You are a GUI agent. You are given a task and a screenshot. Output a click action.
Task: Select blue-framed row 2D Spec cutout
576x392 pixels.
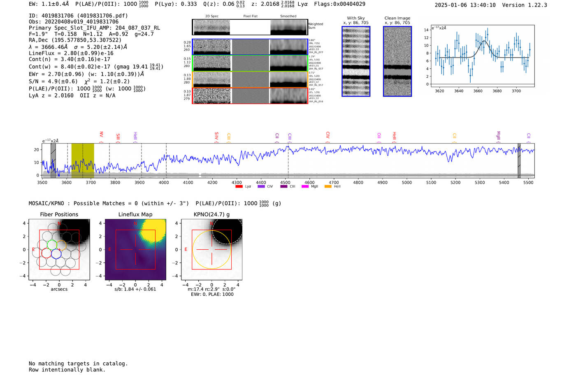pyautogui.click(x=211, y=47)
